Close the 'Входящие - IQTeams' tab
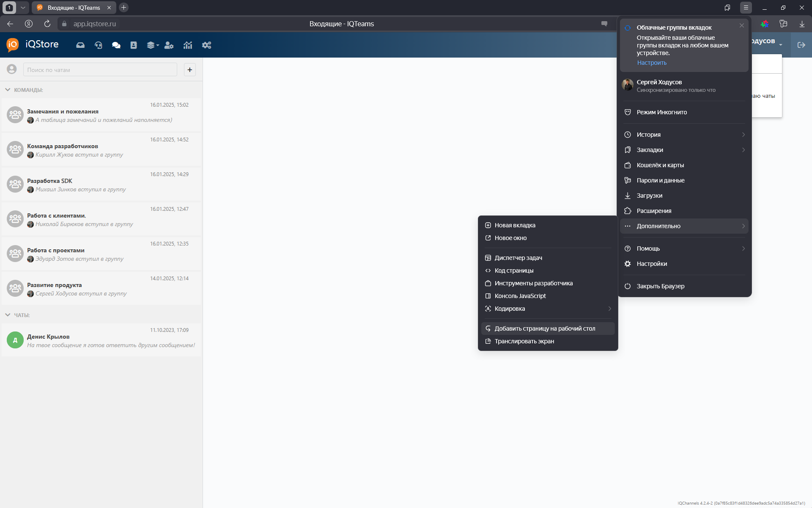812x508 pixels. [109, 8]
